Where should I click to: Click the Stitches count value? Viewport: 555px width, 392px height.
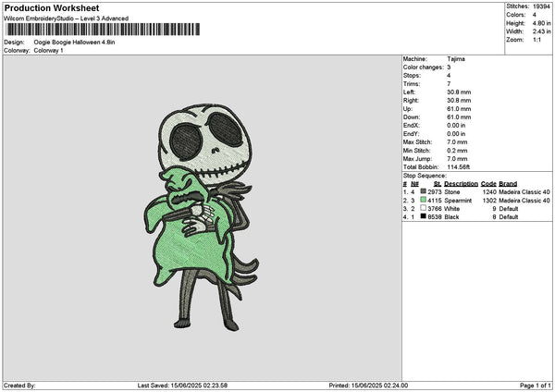point(541,6)
